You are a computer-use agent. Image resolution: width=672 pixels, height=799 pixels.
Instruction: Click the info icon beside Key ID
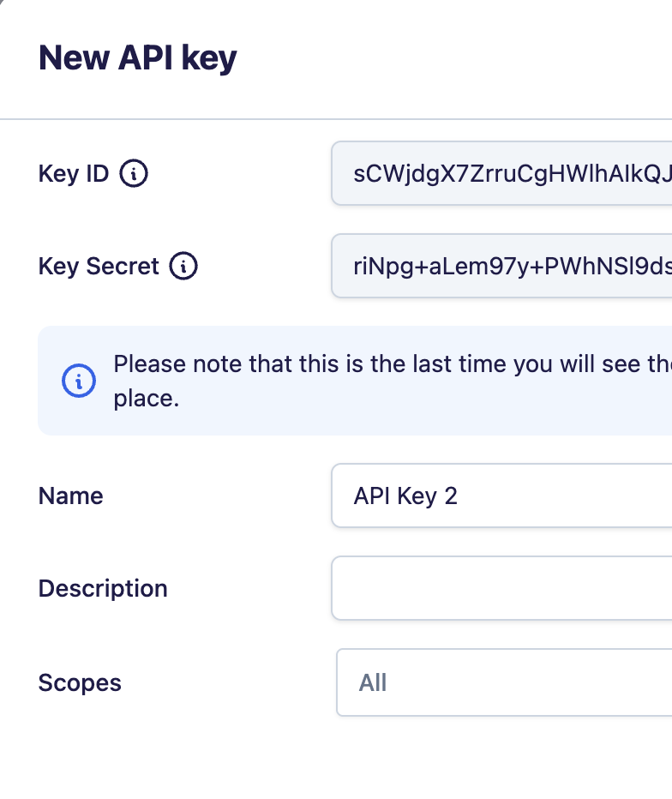point(134,174)
